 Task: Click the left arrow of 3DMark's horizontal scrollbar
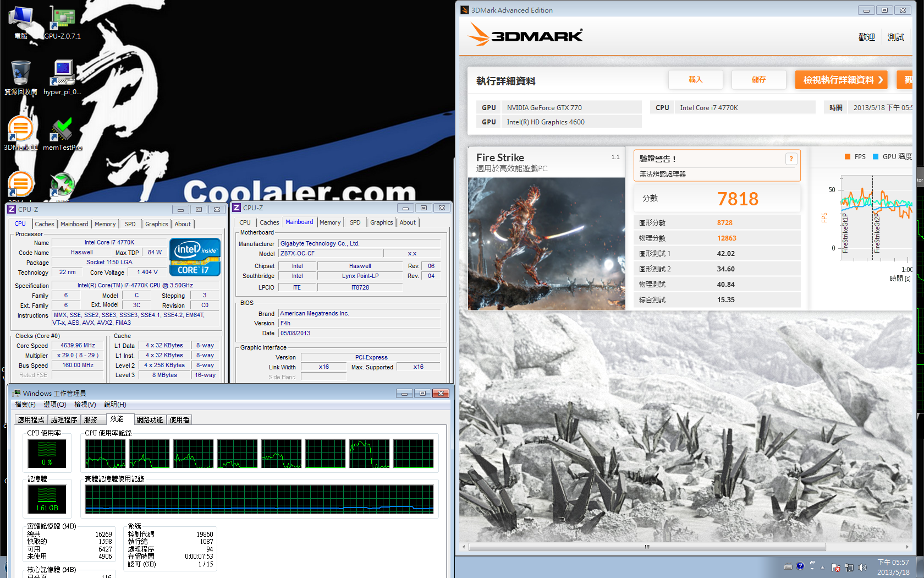[464, 547]
